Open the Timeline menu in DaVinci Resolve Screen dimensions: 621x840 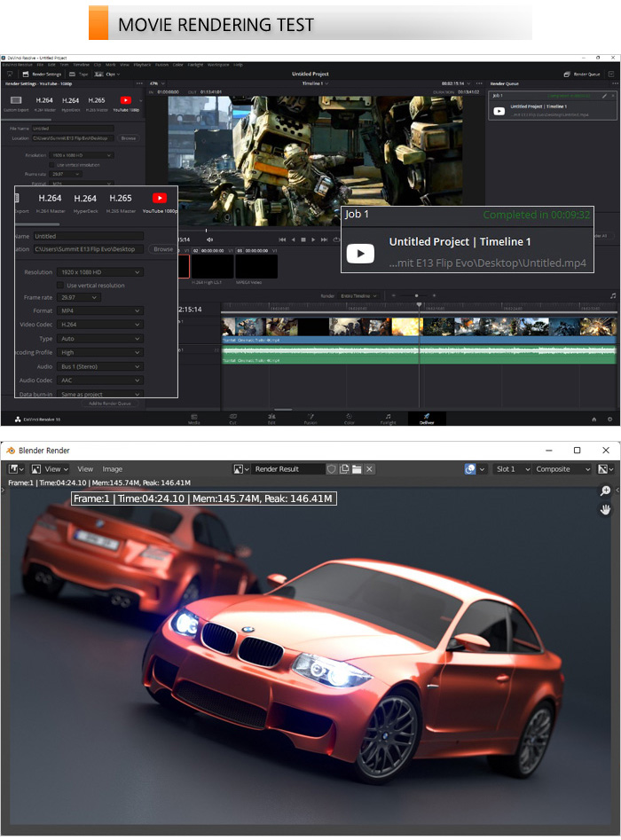81,65
